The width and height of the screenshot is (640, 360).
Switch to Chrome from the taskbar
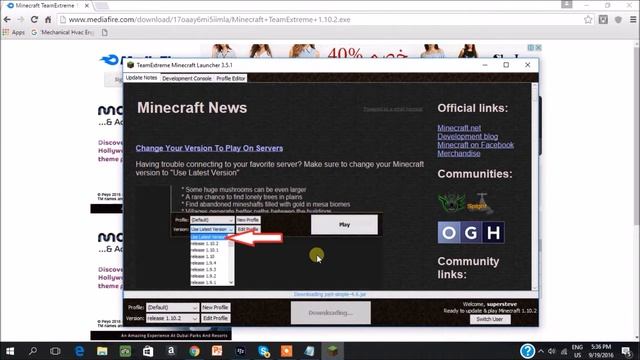click(x=194, y=351)
